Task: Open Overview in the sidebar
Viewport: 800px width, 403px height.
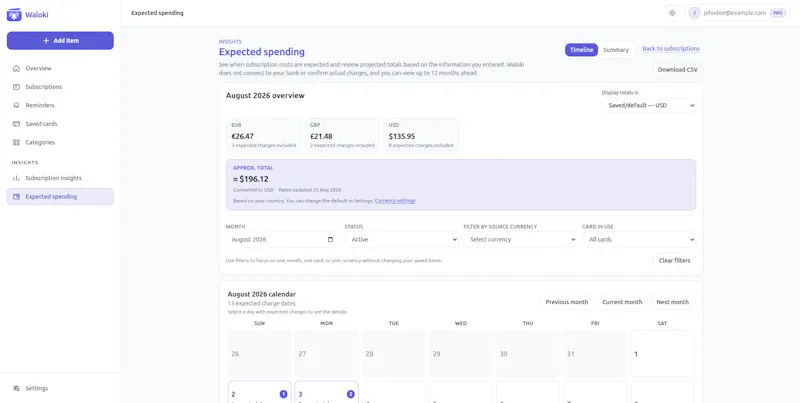Action: (x=60, y=68)
